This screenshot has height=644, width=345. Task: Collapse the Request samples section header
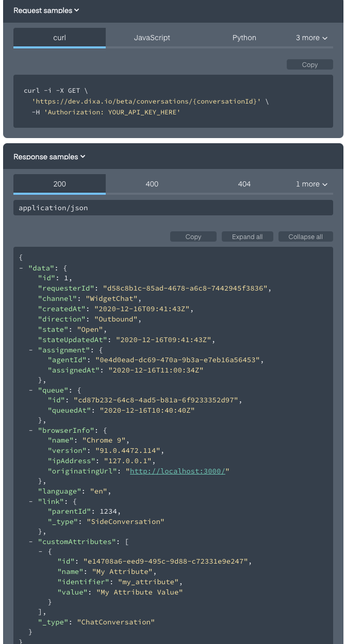pyautogui.click(x=46, y=10)
